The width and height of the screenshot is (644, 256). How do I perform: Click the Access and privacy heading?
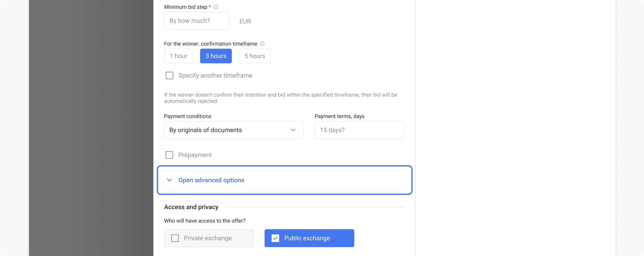[191, 207]
